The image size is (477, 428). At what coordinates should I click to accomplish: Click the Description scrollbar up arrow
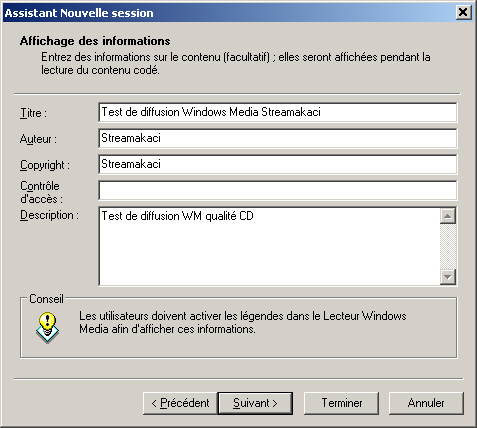pos(448,216)
